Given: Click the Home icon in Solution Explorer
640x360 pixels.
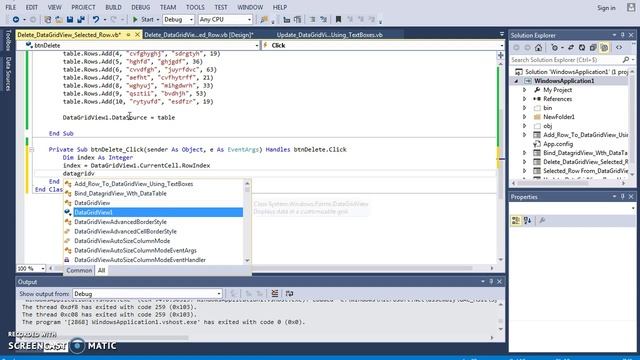Looking at the screenshot, I should 538,48.
